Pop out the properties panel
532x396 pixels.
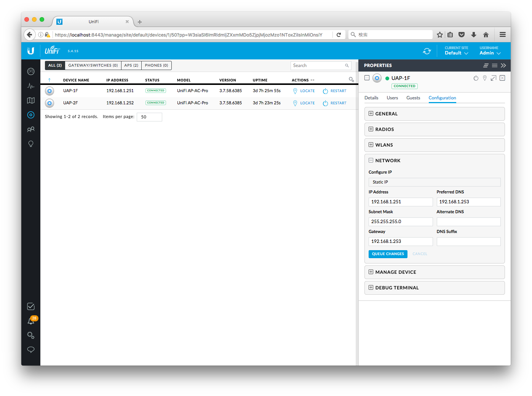point(494,78)
